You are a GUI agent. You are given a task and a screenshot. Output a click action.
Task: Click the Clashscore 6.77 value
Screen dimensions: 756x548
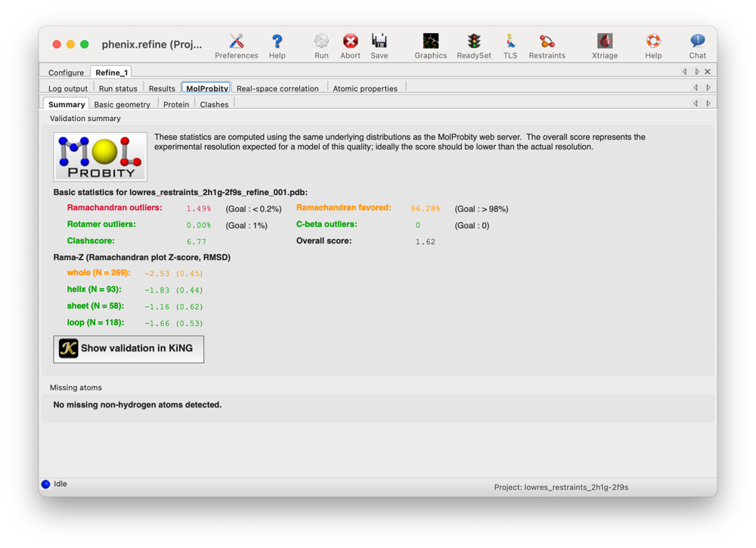(x=197, y=241)
